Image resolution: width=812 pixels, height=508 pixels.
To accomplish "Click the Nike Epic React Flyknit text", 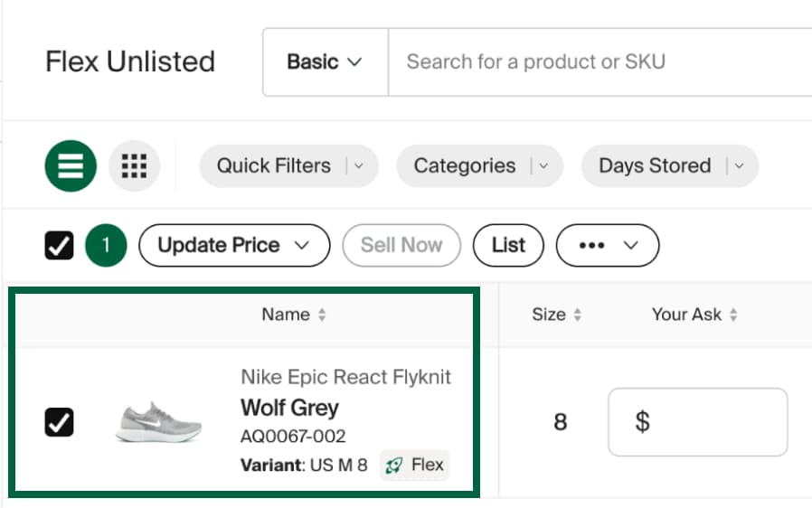I will [346, 377].
